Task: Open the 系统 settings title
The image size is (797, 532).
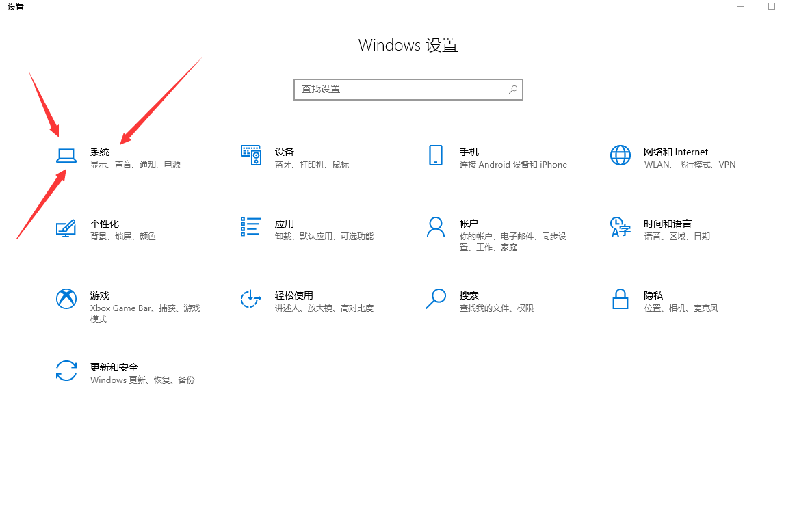Action: pyautogui.click(x=100, y=152)
